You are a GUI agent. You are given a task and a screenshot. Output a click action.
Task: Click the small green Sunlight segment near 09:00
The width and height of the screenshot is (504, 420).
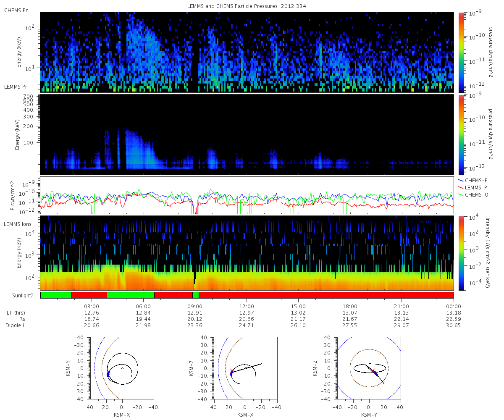click(x=196, y=295)
